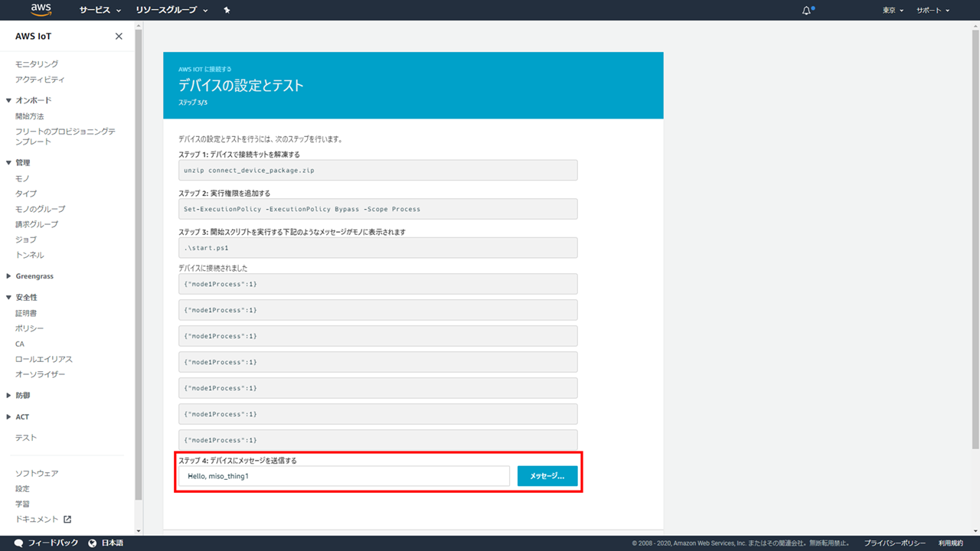Select ポリシー in the sidebar
The width and height of the screenshot is (980, 551).
click(x=30, y=328)
